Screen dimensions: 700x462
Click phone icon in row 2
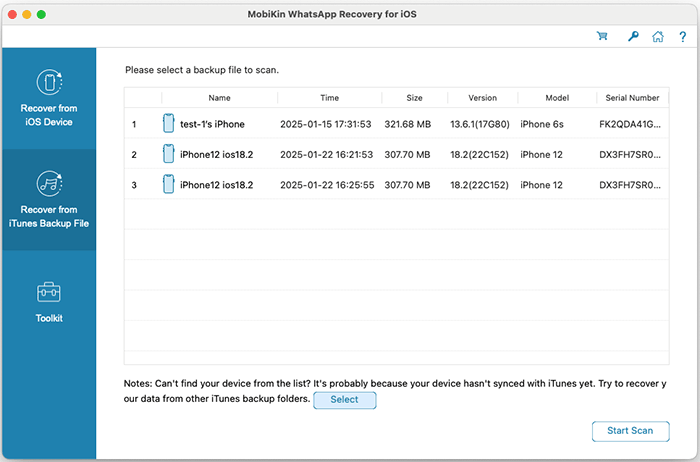(168, 154)
